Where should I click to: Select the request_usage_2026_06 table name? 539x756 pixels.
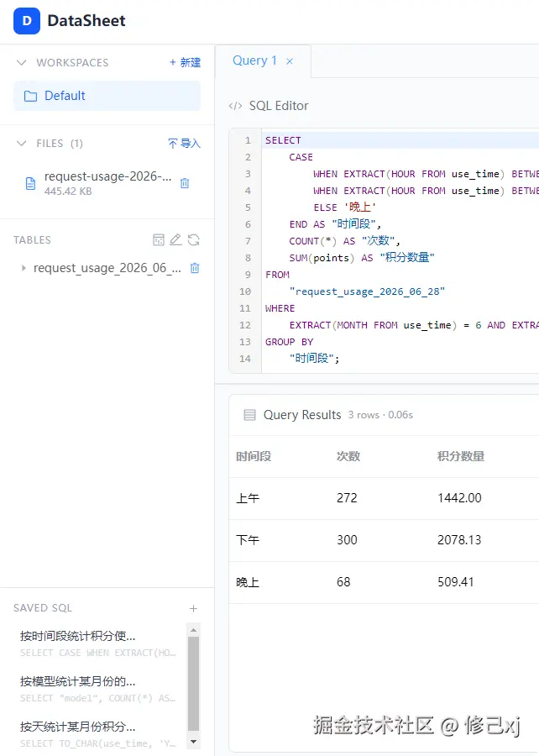pyautogui.click(x=107, y=268)
